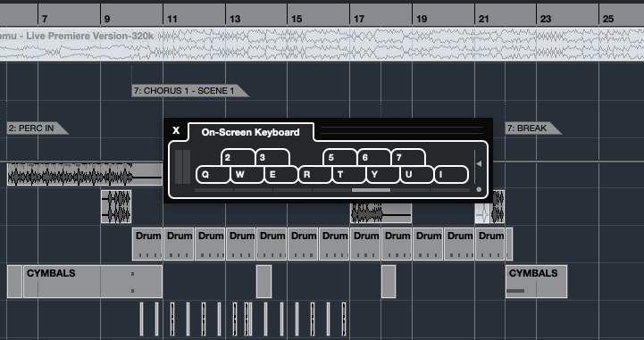Click the Q key on the on-screen keyboard
Screen dimensions: 644x340
213,175
